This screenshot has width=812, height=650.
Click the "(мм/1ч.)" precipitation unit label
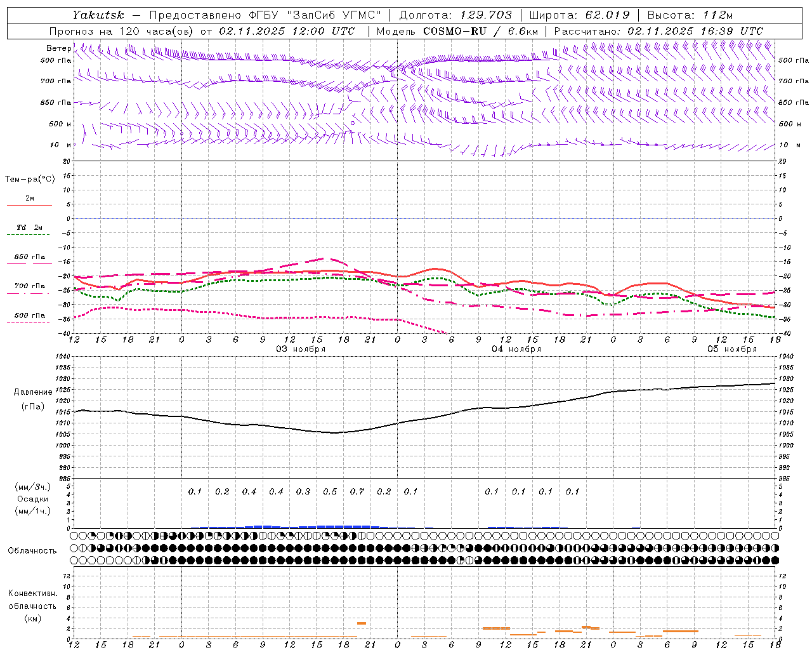click(33, 511)
